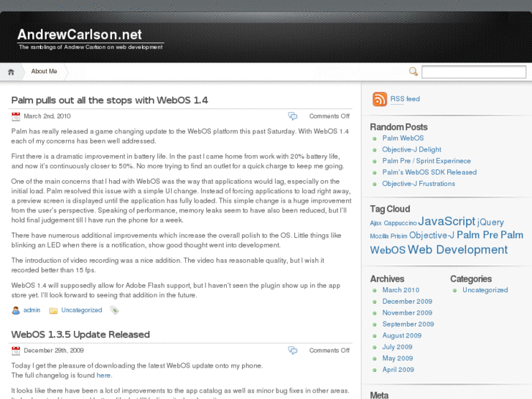The image size is (532, 399).
Task: Open random post 'Objective-J Frustrations'
Action: (419, 184)
